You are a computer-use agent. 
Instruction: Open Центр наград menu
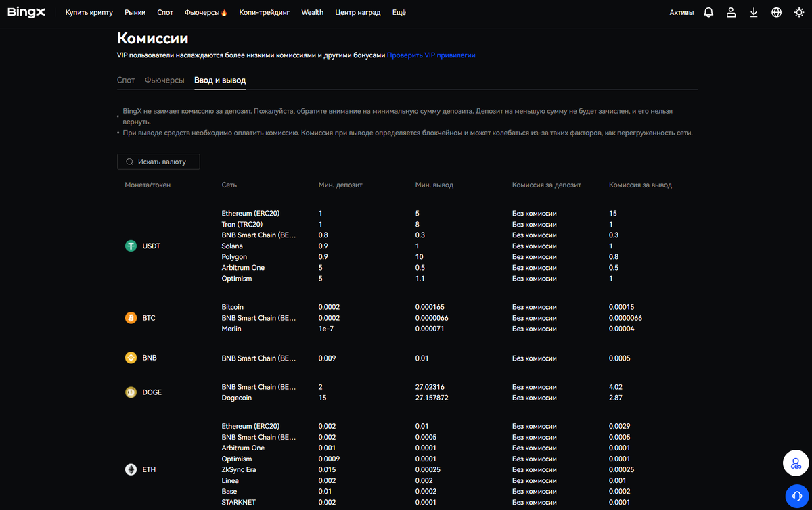click(358, 12)
